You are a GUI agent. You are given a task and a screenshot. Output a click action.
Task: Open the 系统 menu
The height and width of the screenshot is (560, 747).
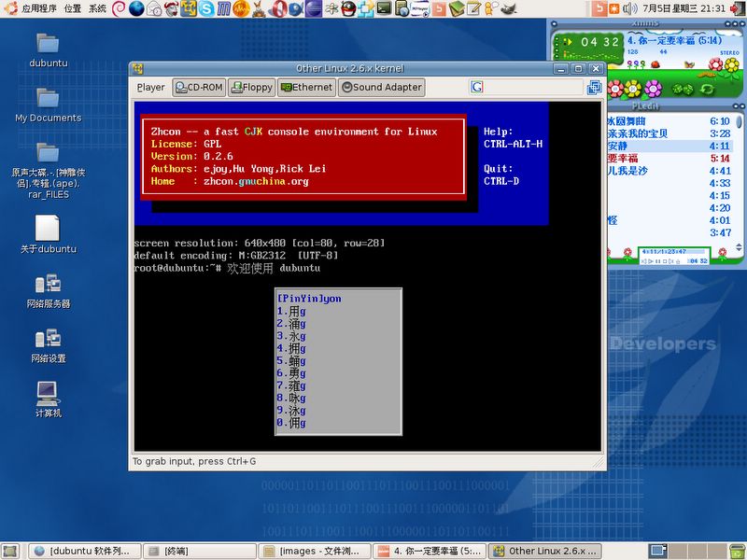pyautogui.click(x=97, y=8)
